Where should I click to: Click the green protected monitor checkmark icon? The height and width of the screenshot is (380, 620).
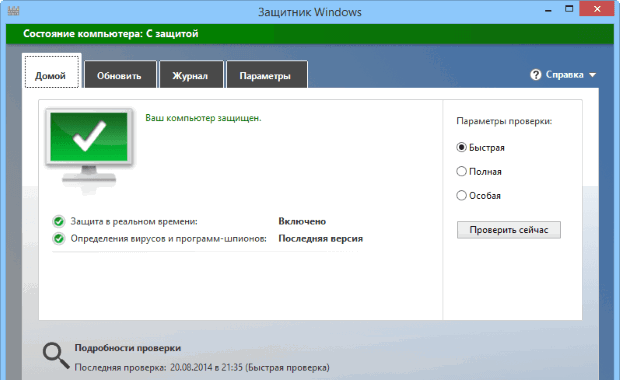click(89, 150)
